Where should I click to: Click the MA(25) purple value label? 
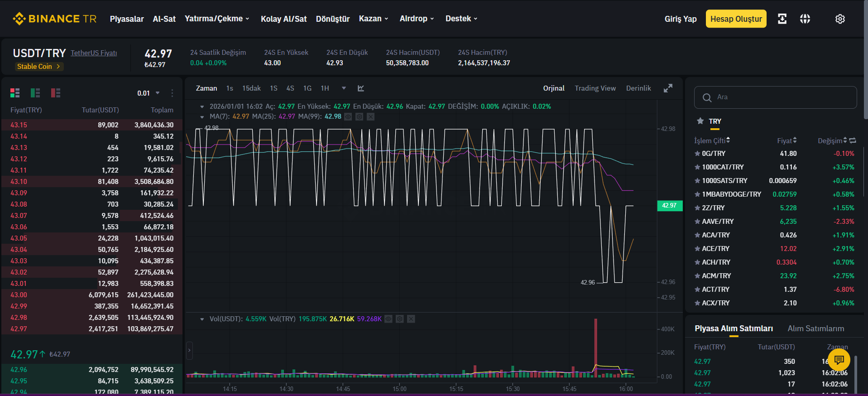287,116
